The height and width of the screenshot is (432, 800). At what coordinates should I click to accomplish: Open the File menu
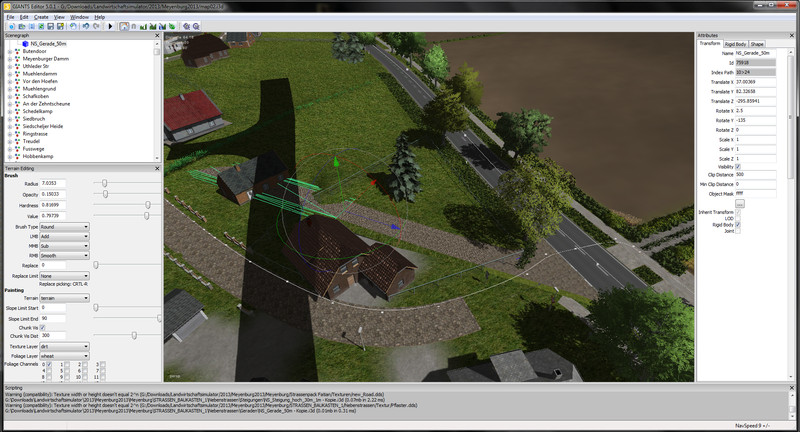[10, 17]
